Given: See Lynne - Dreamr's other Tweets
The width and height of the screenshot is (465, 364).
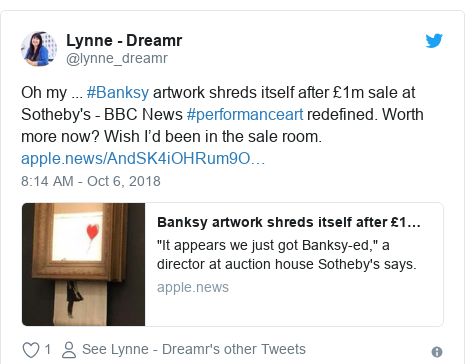Looking at the screenshot, I should click(x=194, y=349).
